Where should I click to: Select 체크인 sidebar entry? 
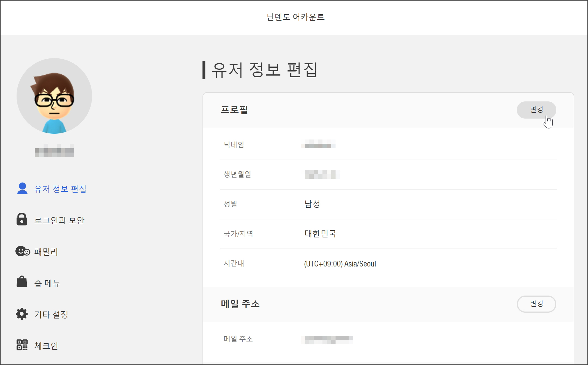pyautogui.click(x=46, y=346)
